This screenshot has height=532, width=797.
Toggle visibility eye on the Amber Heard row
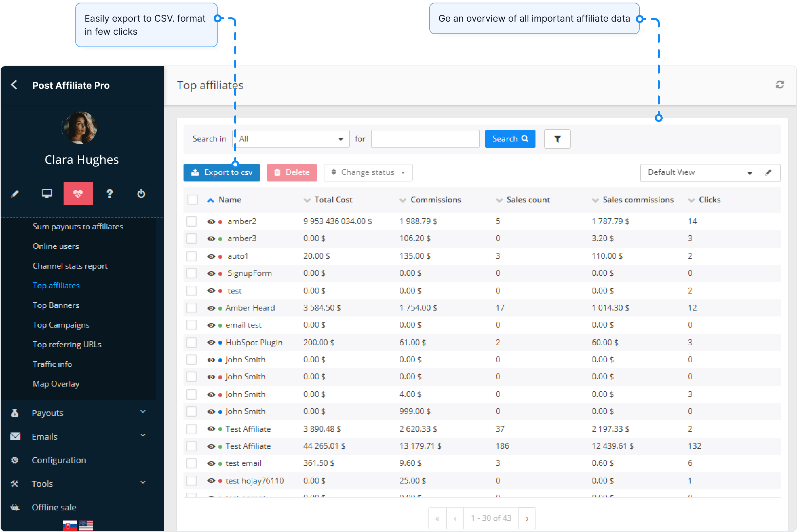[211, 308]
